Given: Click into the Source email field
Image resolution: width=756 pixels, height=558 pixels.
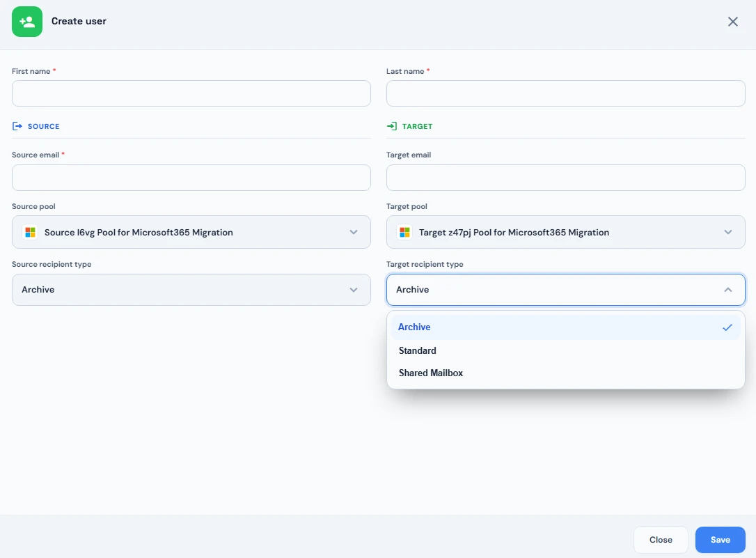Looking at the screenshot, I should (191, 178).
